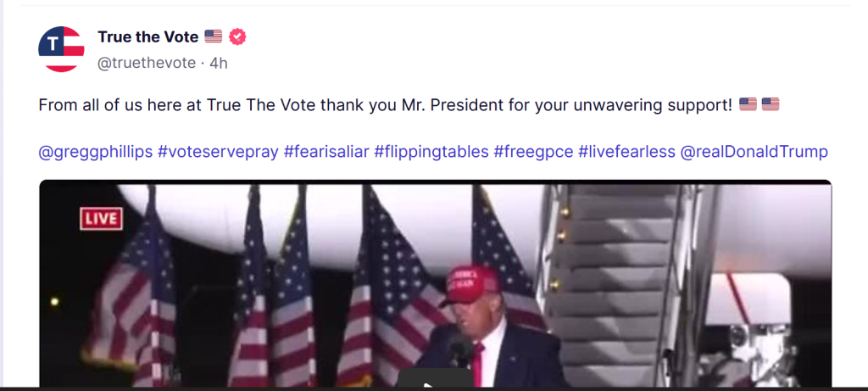The image size is (868, 391).
Task: Open the rally video thumbnail
Action: tap(436, 283)
